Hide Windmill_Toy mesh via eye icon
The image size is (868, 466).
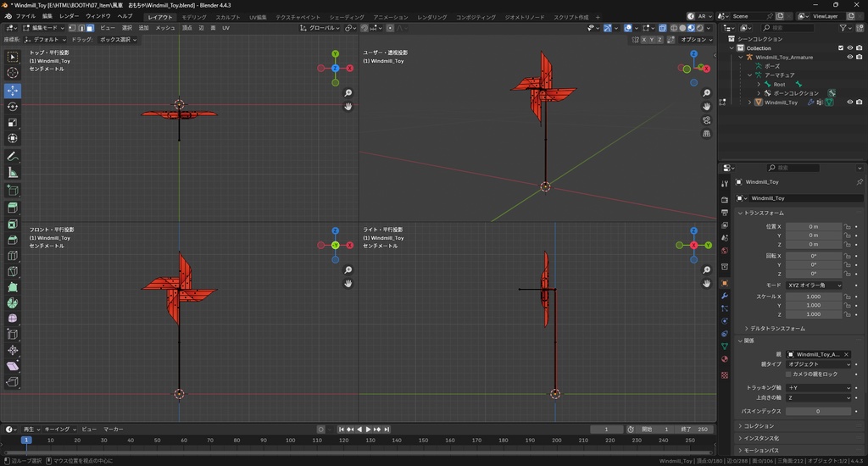[849, 103]
